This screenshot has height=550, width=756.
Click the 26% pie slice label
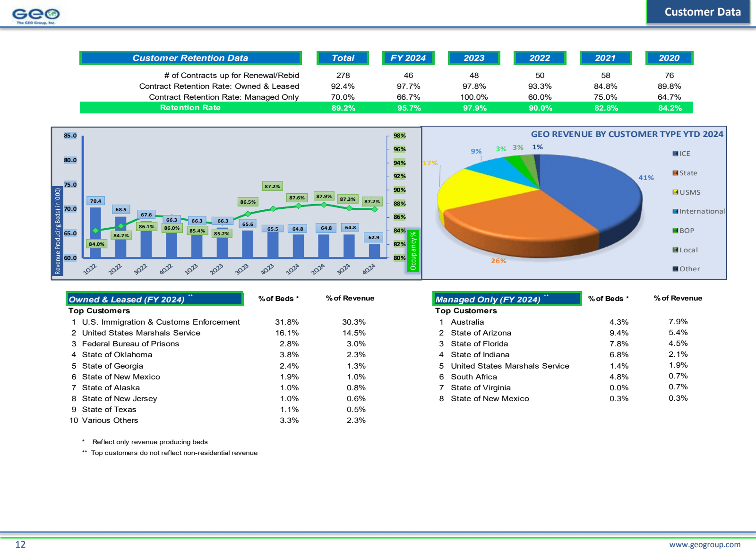(x=498, y=261)
